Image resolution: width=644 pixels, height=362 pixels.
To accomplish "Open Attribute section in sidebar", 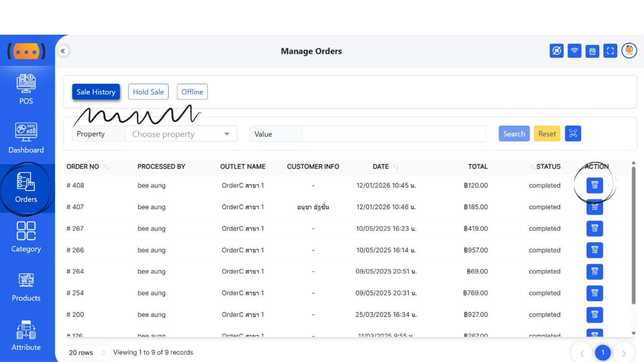I will click(26, 336).
